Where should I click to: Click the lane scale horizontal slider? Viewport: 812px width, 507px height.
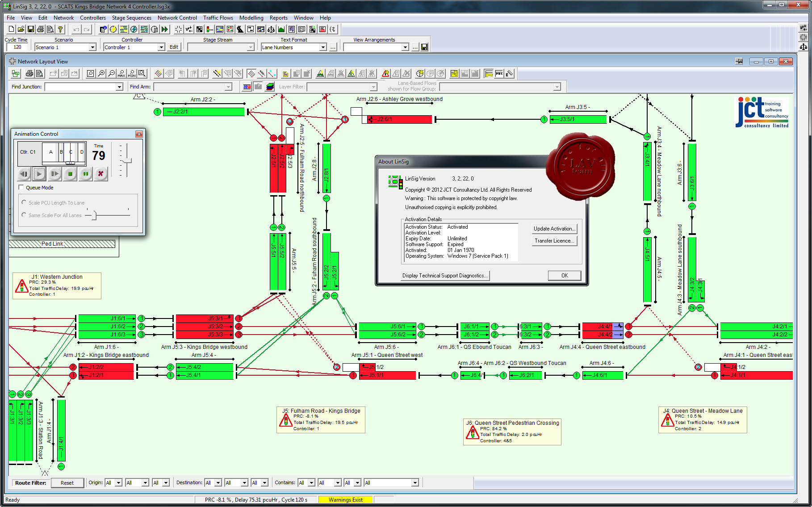94,215
